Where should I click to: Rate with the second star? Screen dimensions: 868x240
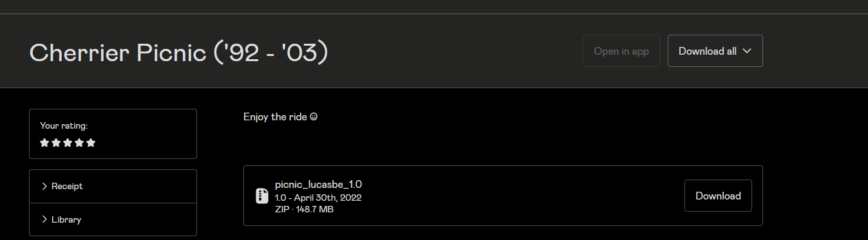click(x=56, y=143)
